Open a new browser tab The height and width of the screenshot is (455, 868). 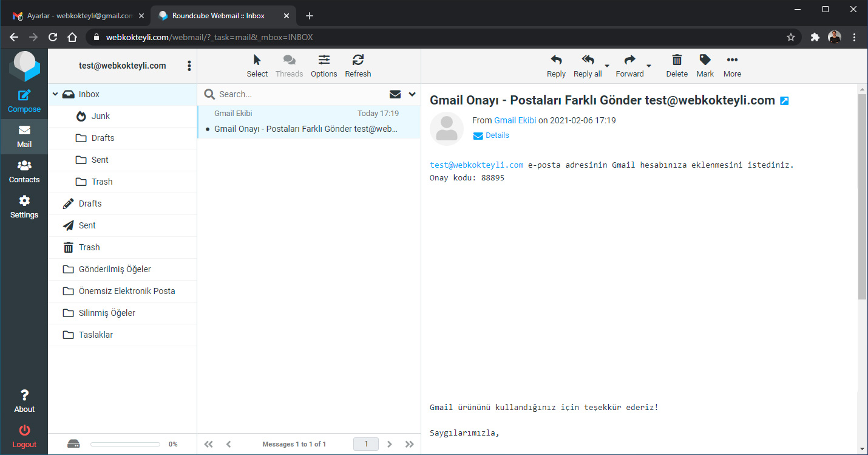coord(310,16)
